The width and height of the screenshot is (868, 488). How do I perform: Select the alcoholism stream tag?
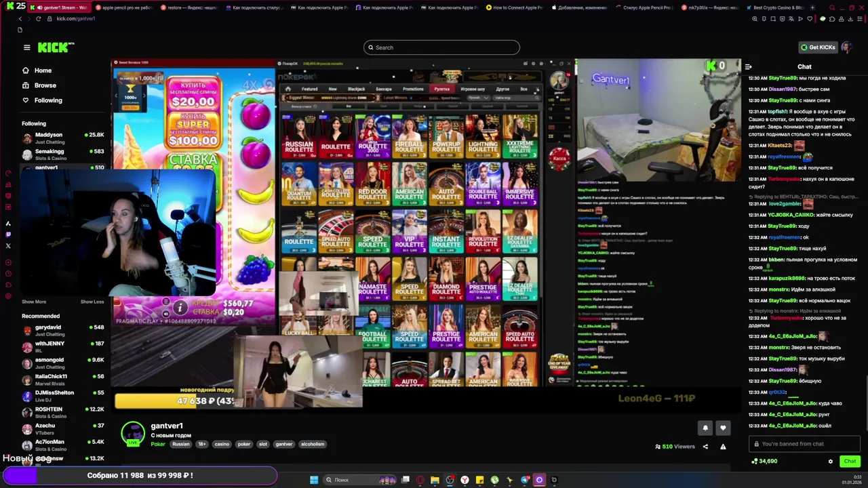point(313,444)
